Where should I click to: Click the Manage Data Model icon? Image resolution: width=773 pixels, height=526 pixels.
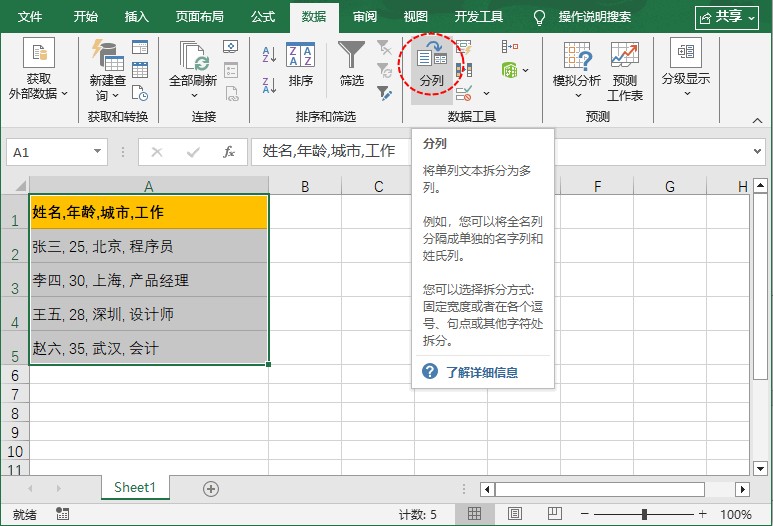click(x=510, y=70)
